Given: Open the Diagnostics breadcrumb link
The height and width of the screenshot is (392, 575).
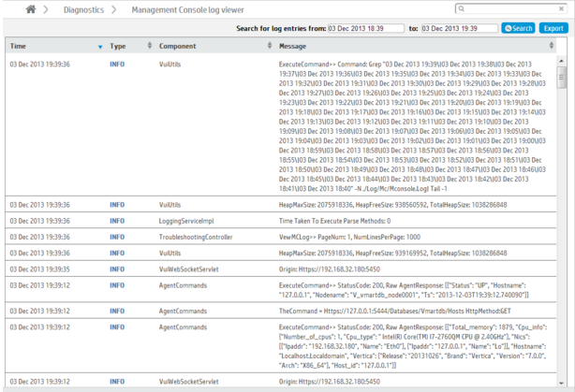Looking at the screenshot, I should (83, 9).
